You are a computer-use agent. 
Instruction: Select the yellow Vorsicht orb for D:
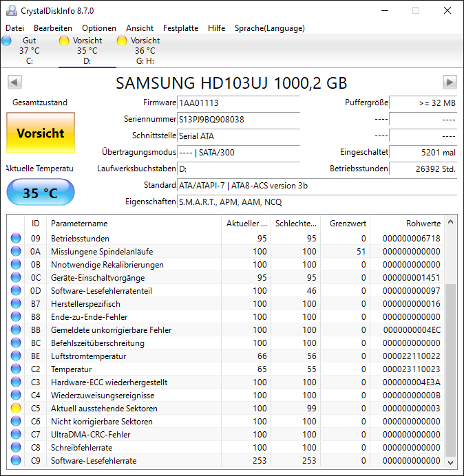click(64, 41)
